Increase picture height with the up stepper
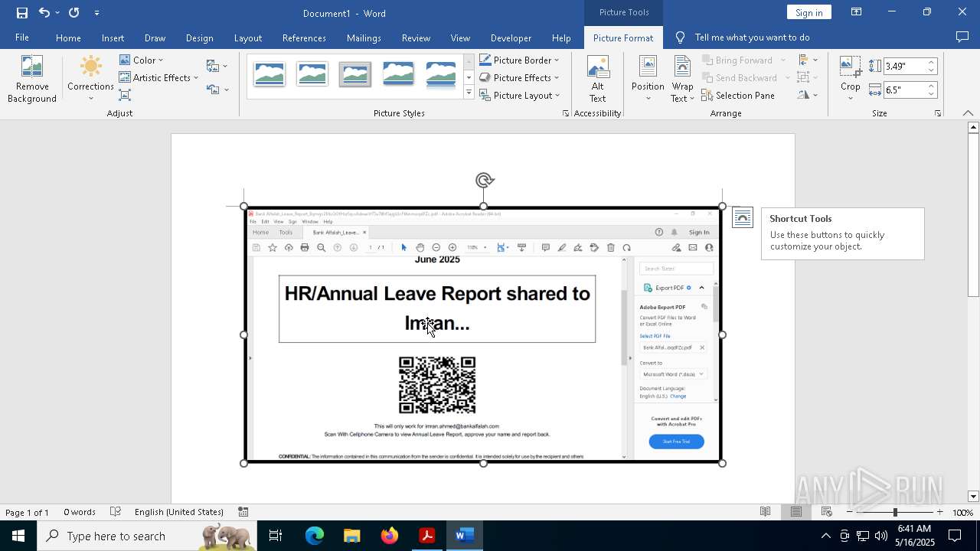Image resolution: width=980 pixels, height=551 pixels. coord(931,63)
